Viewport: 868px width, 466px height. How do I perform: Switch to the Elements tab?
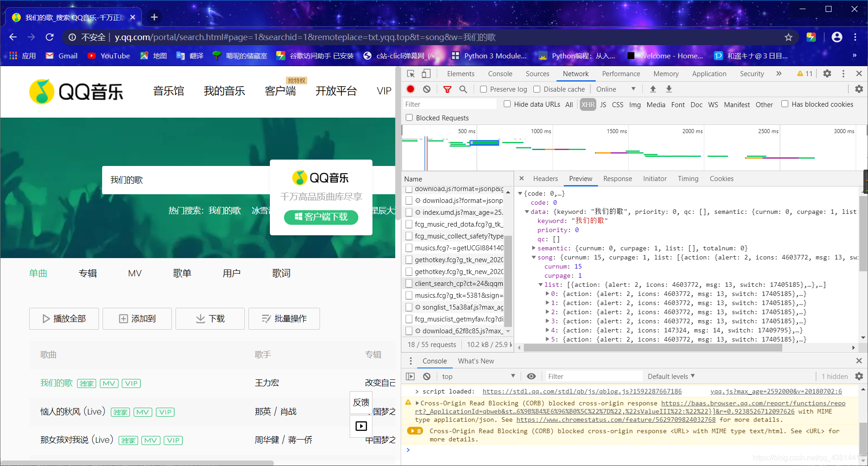pyautogui.click(x=460, y=74)
